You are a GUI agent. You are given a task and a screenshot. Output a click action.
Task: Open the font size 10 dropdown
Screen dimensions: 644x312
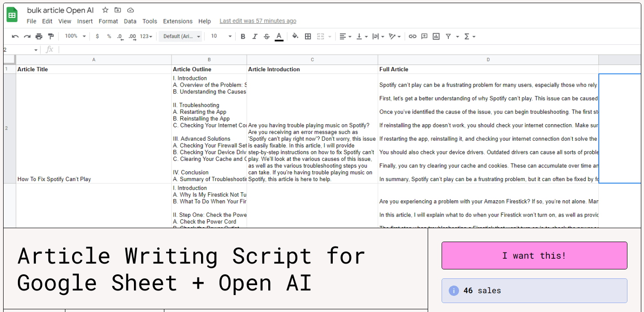[x=221, y=36]
